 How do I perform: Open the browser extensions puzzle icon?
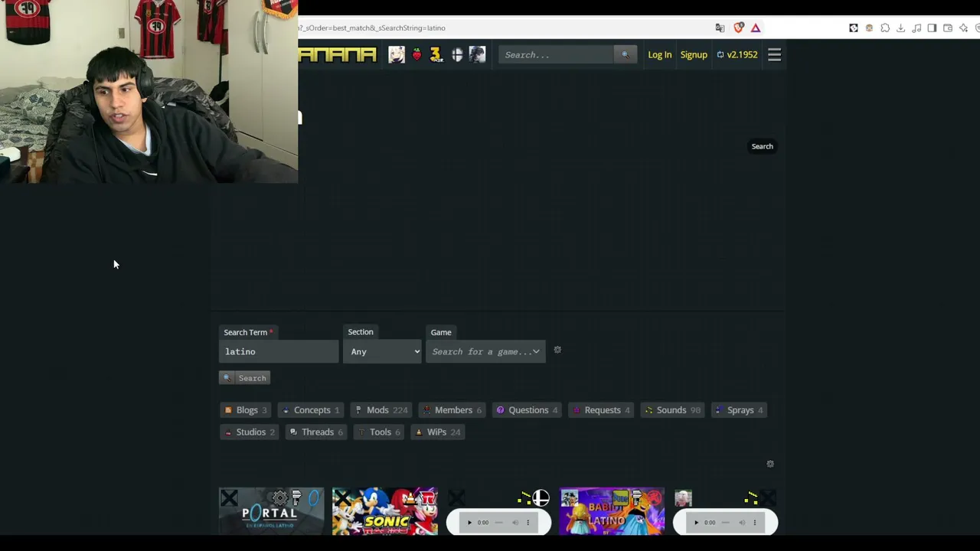[x=885, y=28]
